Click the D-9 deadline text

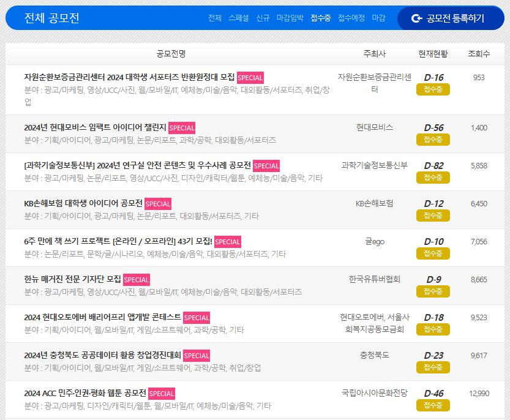coord(433,279)
